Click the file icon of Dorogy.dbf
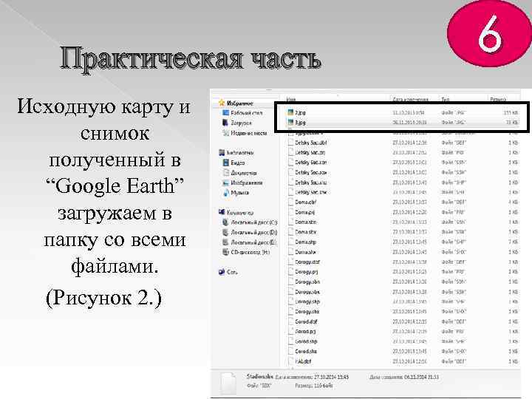The height and width of the screenshot is (399, 532). pos(290,262)
